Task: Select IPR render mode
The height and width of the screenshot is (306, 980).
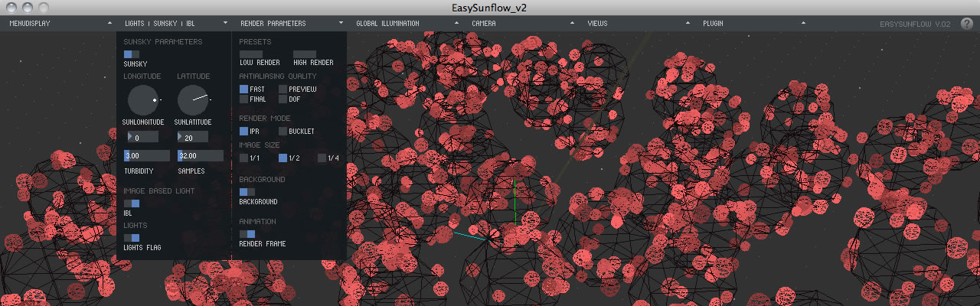Action: tap(243, 132)
